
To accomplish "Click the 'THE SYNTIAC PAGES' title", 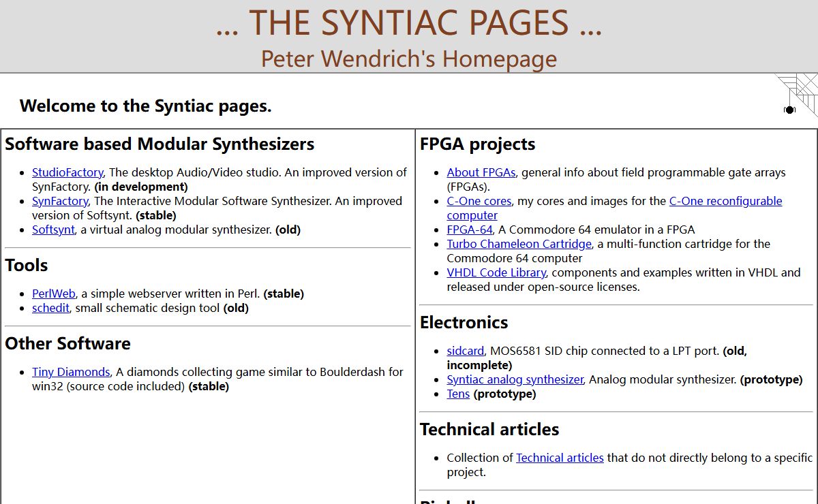I will tap(409, 22).
